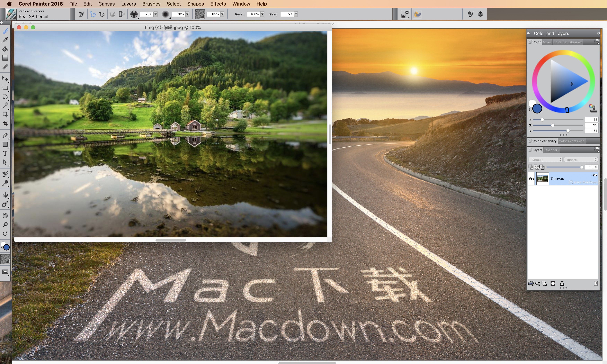Adjust the layer opacity slider handle
The width and height of the screenshot is (607, 364).
click(x=582, y=167)
